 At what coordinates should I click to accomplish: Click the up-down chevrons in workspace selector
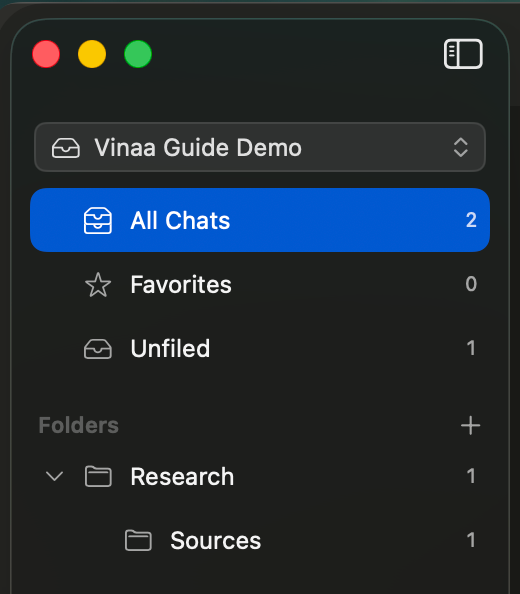coord(461,147)
